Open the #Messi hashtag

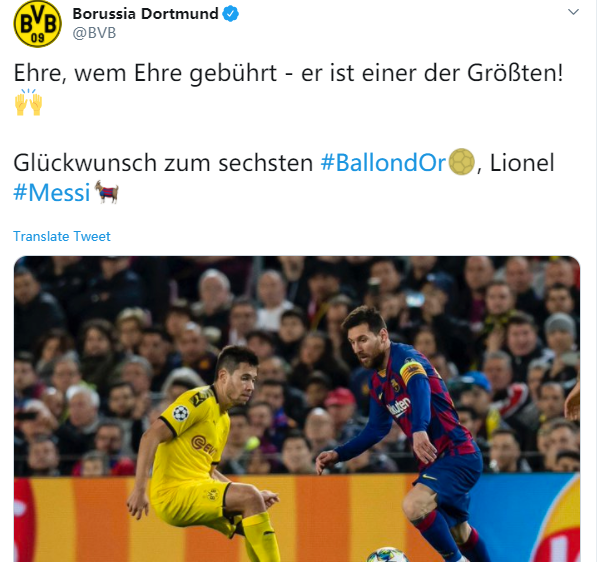(x=52, y=192)
